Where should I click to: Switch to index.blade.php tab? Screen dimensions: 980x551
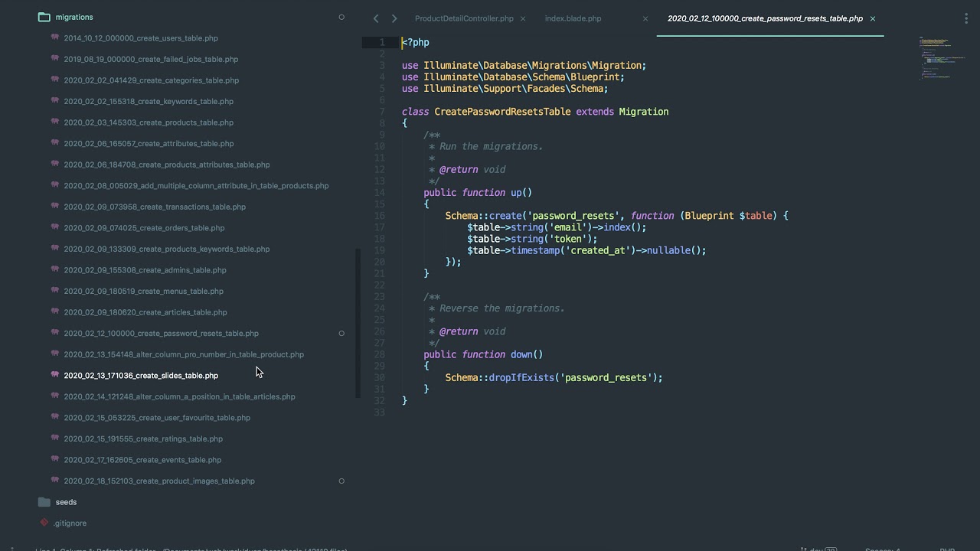[573, 18]
